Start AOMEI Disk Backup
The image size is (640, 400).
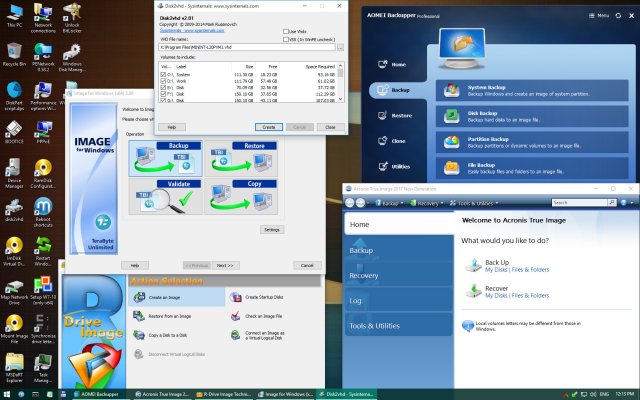click(x=532, y=116)
